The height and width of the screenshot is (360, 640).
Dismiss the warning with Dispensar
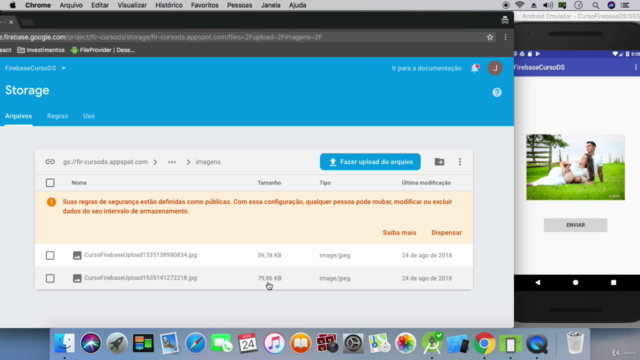[x=447, y=233]
